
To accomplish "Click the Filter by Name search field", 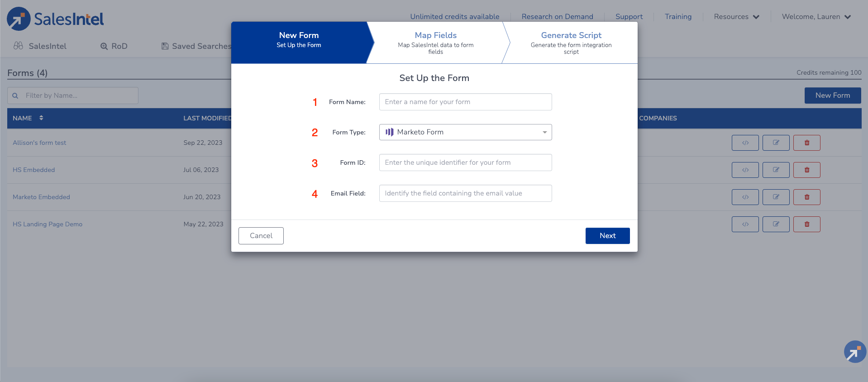I will click(x=73, y=95).
